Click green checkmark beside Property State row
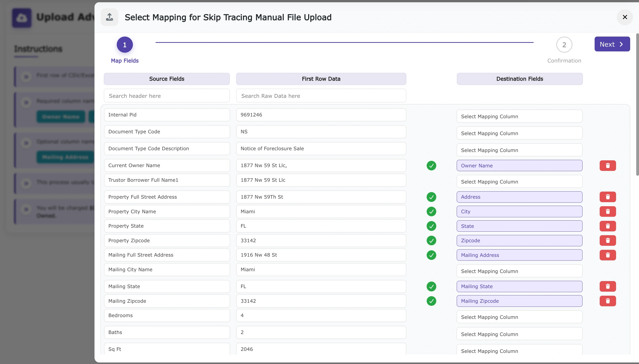The image size is (639, 364). pos(431,226)
